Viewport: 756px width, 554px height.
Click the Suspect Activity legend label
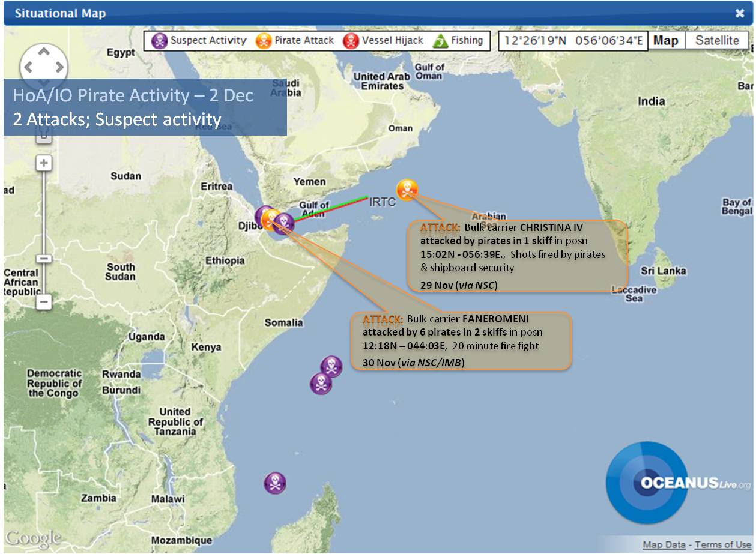[x=208, y=40]
